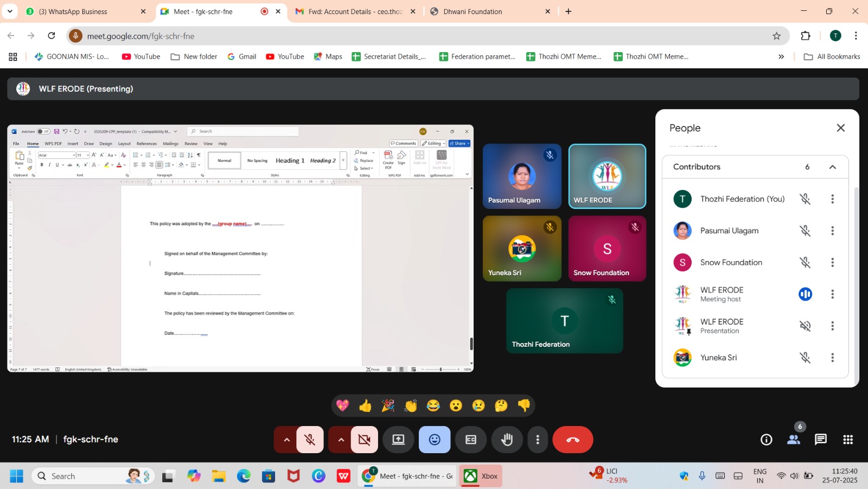
Task: Open a new browser tab
Action: [x=569, y=11]
